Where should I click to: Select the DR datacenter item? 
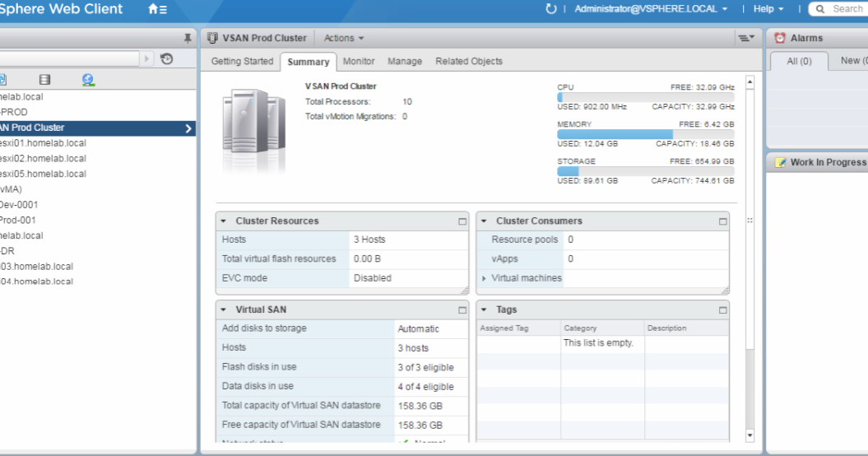coord(7,251)
